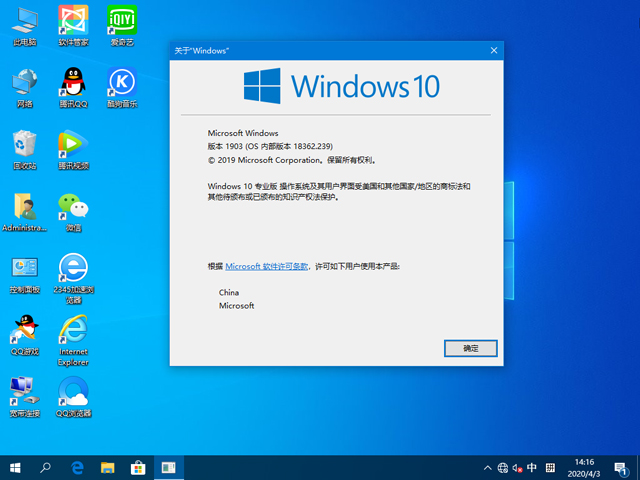Open the Microsoft 软件许可条款 link

click(267, 266)
